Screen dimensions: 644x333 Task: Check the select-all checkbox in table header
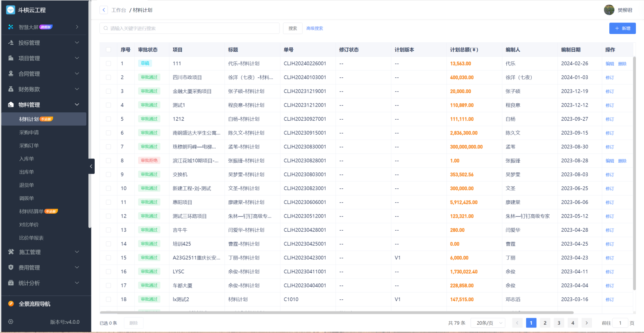(108, 50)
